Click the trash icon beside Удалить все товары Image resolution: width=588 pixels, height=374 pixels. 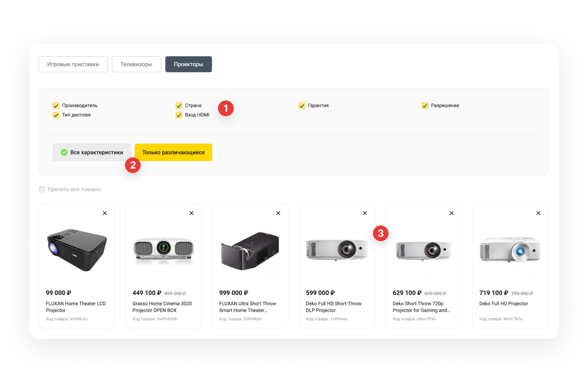[x=42, y=189]
